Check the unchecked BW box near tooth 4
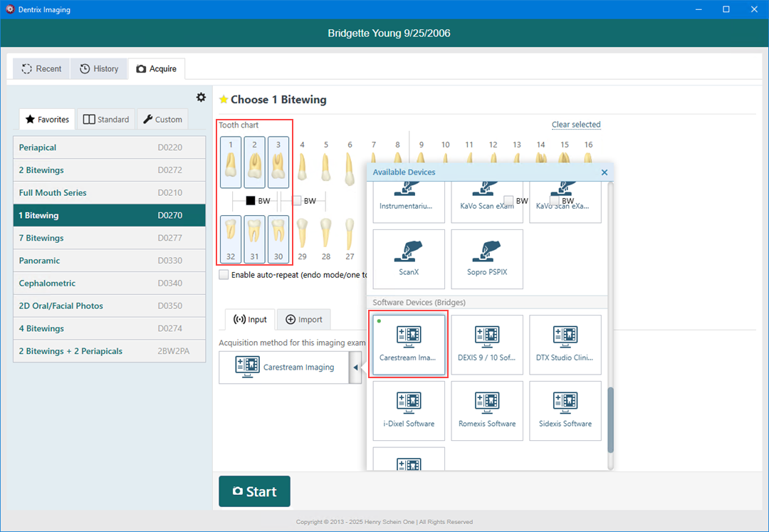The image size is (769, 532). pyautogui.click(x=298, y=201)
